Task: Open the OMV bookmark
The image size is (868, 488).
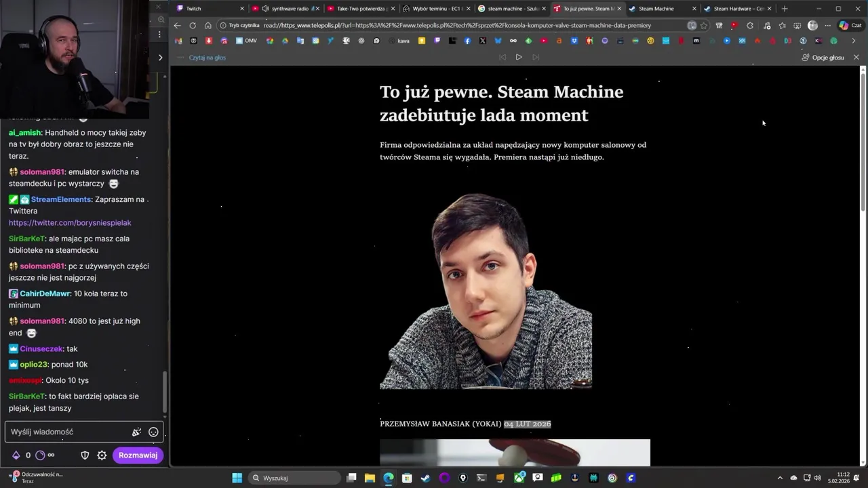Action: tap(247, 41)
